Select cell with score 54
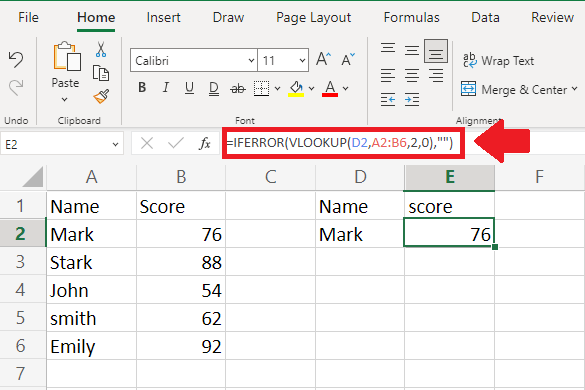Image resolution: width=585 pixels, height=390 pixels. coord(181,290)
